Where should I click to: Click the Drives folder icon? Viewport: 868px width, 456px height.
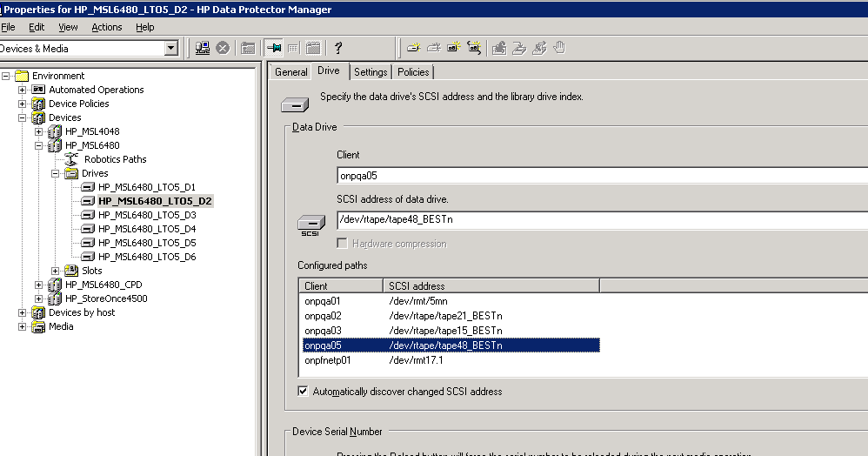(x=71, y=173)
